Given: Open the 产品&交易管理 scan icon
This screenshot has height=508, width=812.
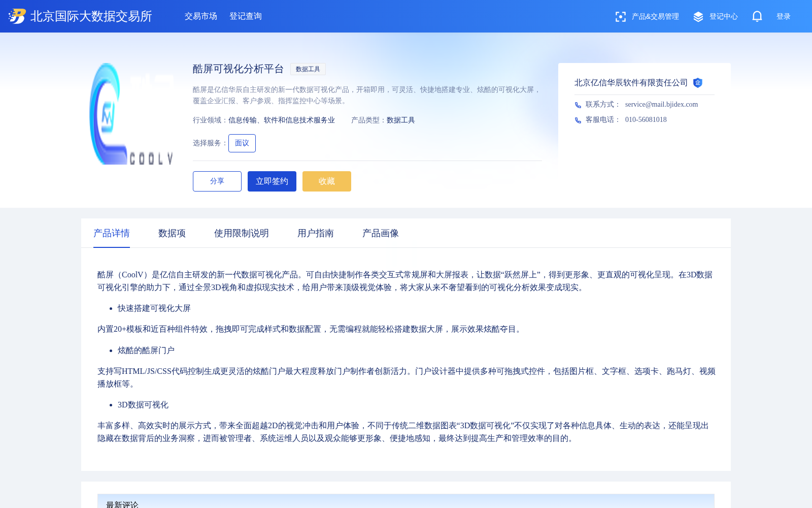Looking at the screenshot, I should coord(620,17).
